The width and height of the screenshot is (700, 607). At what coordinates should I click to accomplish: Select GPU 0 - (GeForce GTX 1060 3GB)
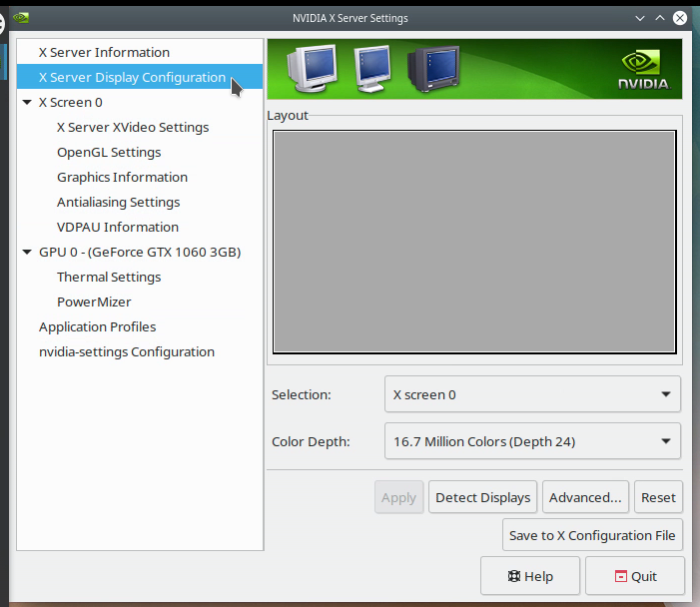click(140, 253)
